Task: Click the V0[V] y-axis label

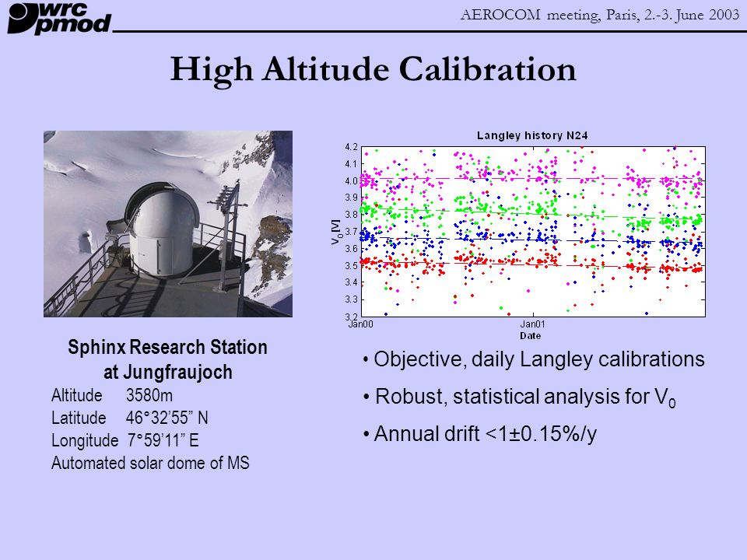Action: [336, 232]
